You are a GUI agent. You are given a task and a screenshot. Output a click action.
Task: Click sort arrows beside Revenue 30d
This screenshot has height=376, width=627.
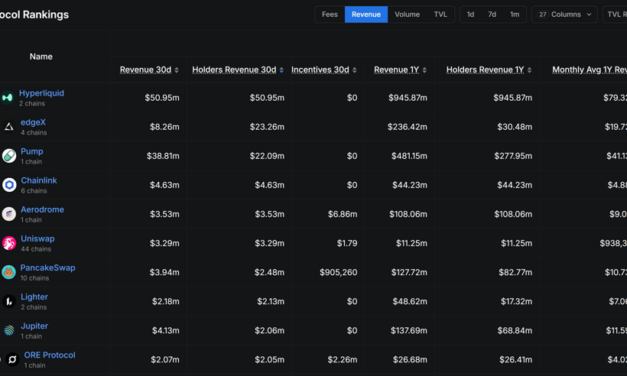tap(176, 70)
